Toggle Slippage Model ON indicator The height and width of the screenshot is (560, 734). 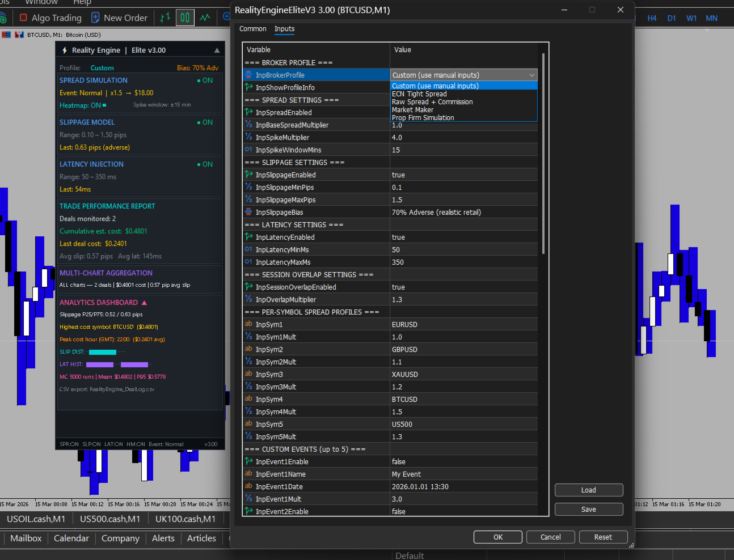tap(205, 122)
